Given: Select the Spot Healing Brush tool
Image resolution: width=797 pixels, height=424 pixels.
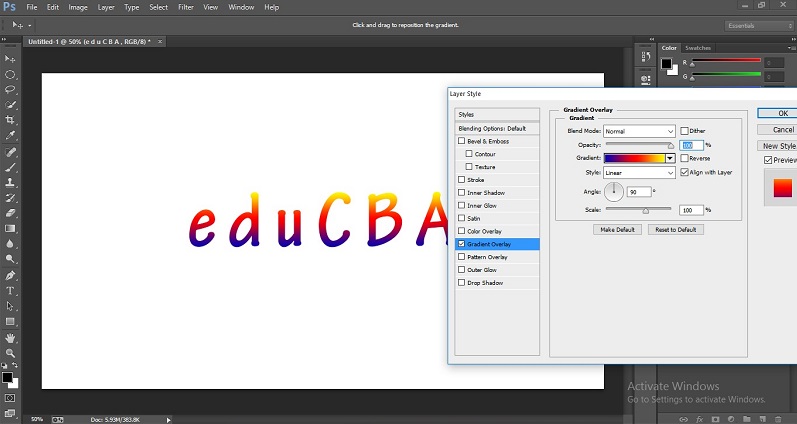Looking at the screenshot, I should point(10,152).
